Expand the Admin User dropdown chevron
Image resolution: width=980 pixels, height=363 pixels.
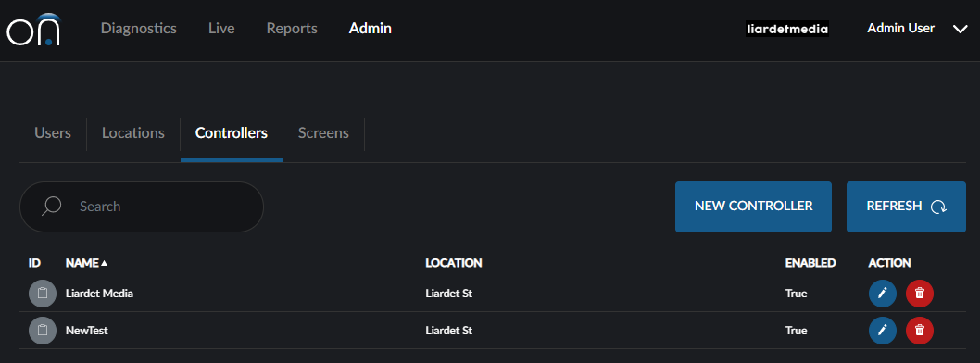(960, 29)
